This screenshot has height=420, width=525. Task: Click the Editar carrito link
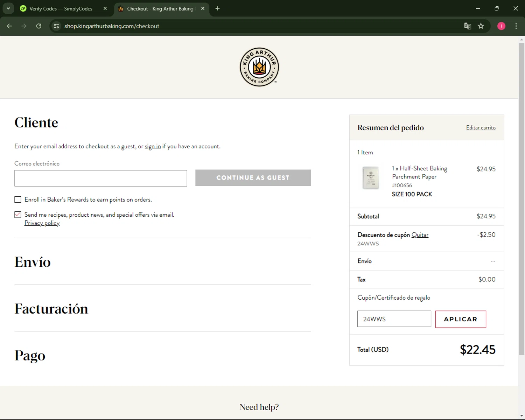click(481, 128)
